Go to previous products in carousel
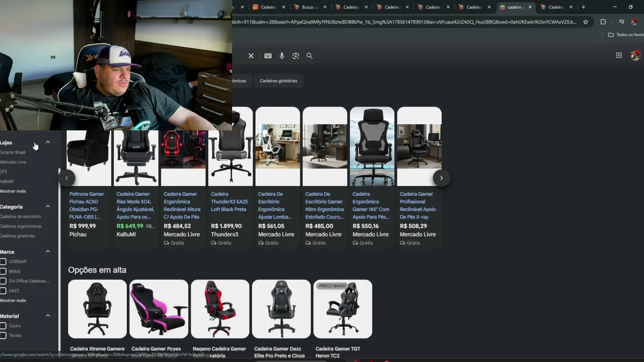 66,178
